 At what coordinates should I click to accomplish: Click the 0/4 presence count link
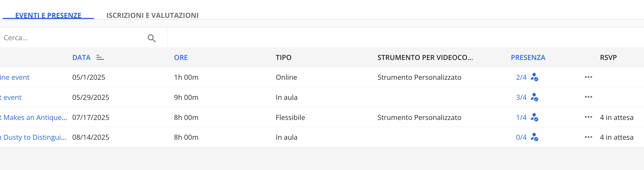pos(521,137)
